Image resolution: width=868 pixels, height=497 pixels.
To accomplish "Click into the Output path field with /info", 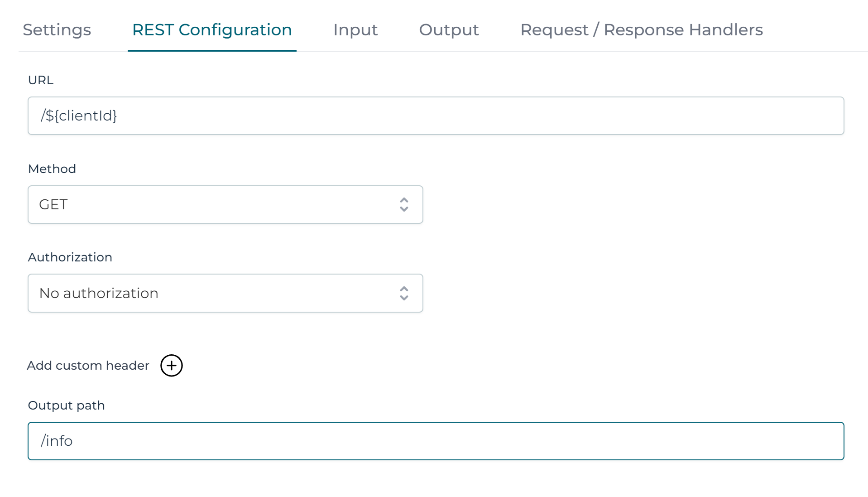I will [436, 441].
